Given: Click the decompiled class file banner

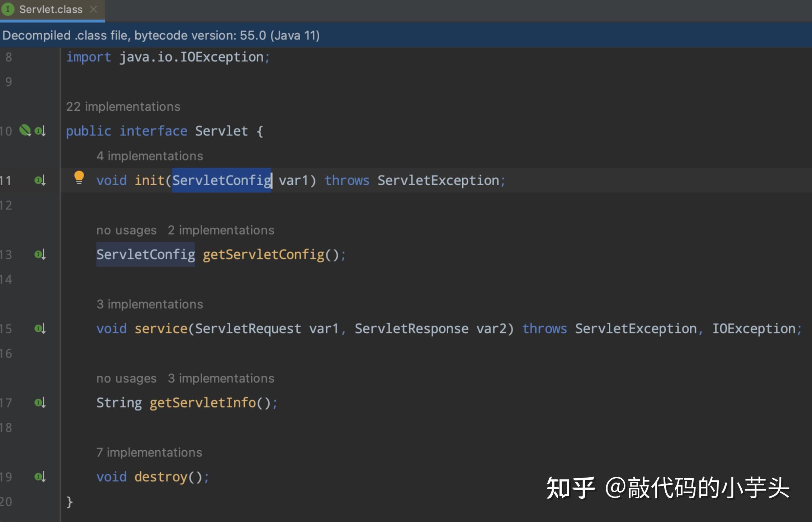Looking at the screenshot, I should pos(406,35).
